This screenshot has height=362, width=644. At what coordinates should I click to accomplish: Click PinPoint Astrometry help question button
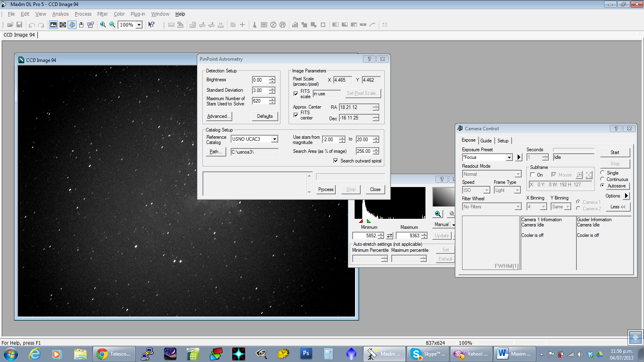click(369, 59)
